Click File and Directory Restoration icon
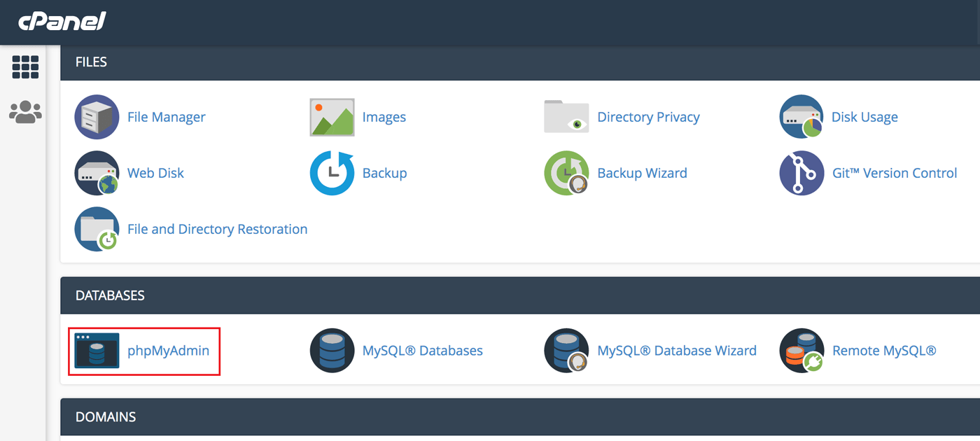The height and width of the screenshot is (441, 980). point(97,229)
